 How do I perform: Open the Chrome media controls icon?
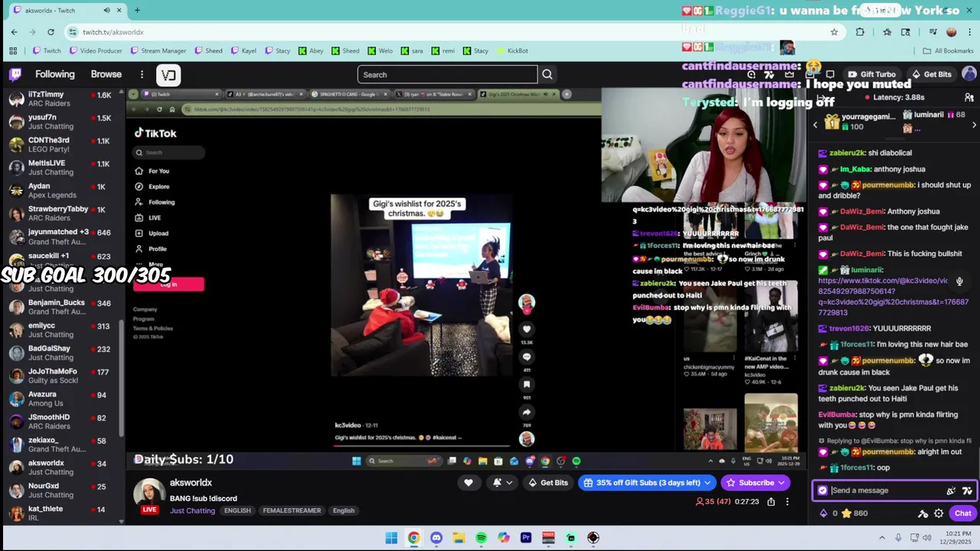[x=933, y=31]
